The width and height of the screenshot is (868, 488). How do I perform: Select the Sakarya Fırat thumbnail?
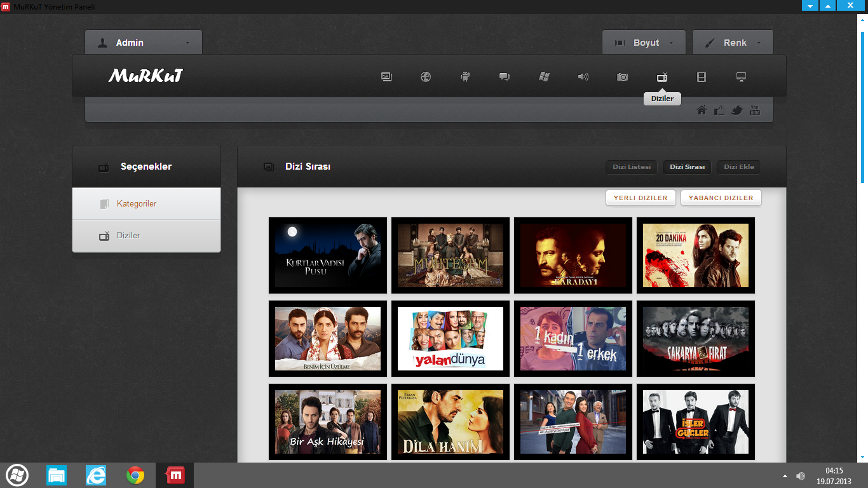click(696, 339)
